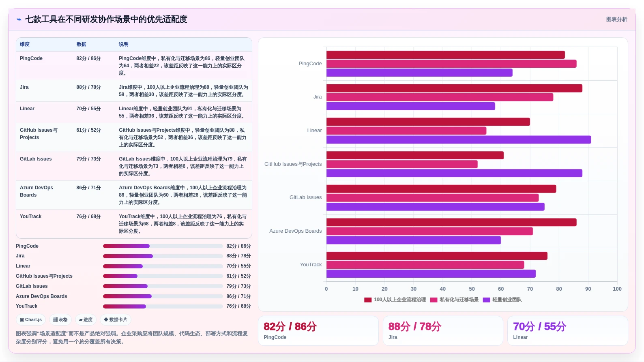
Task: Click the PingCode chart axis label
Action: (310, 64)
